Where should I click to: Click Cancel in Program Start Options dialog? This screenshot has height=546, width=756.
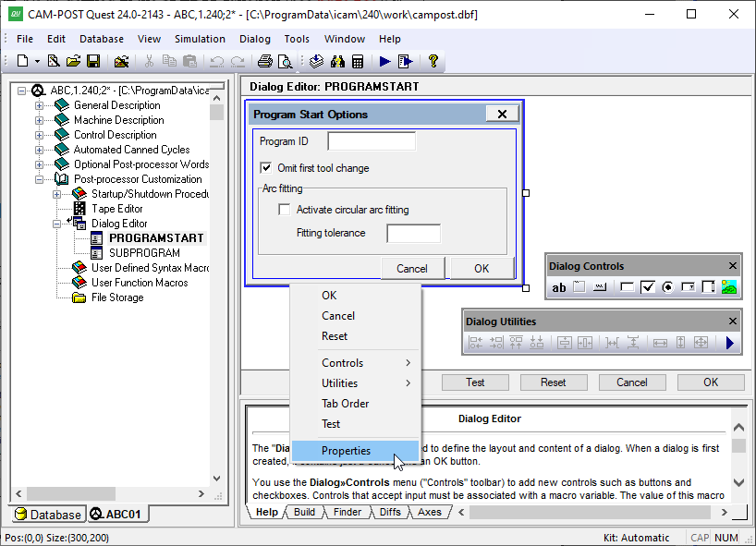pos(412,269)
